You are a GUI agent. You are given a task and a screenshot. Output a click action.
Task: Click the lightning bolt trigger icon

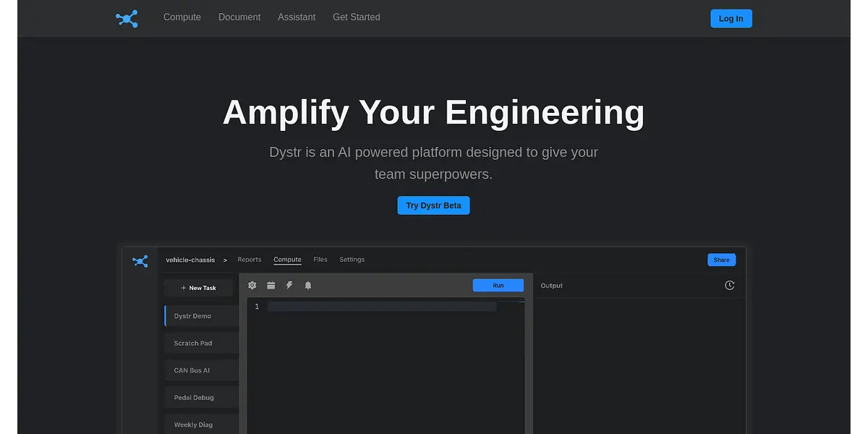click(289, 286)
